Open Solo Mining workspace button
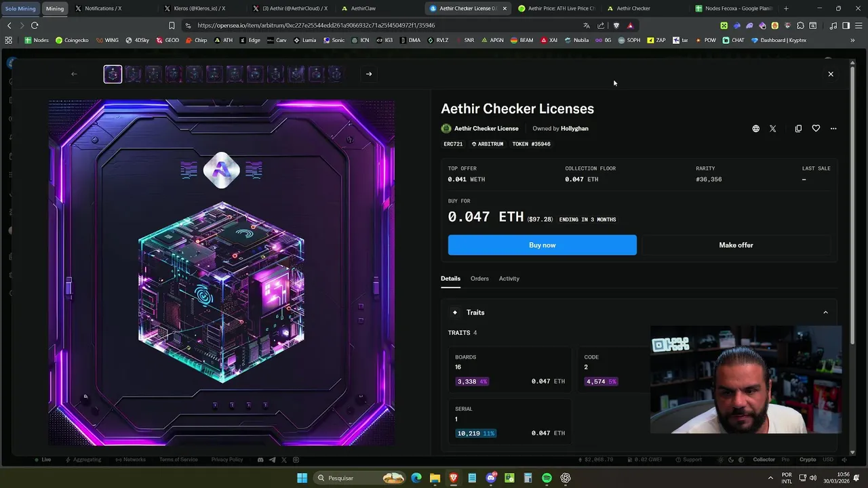 (20, 8)
